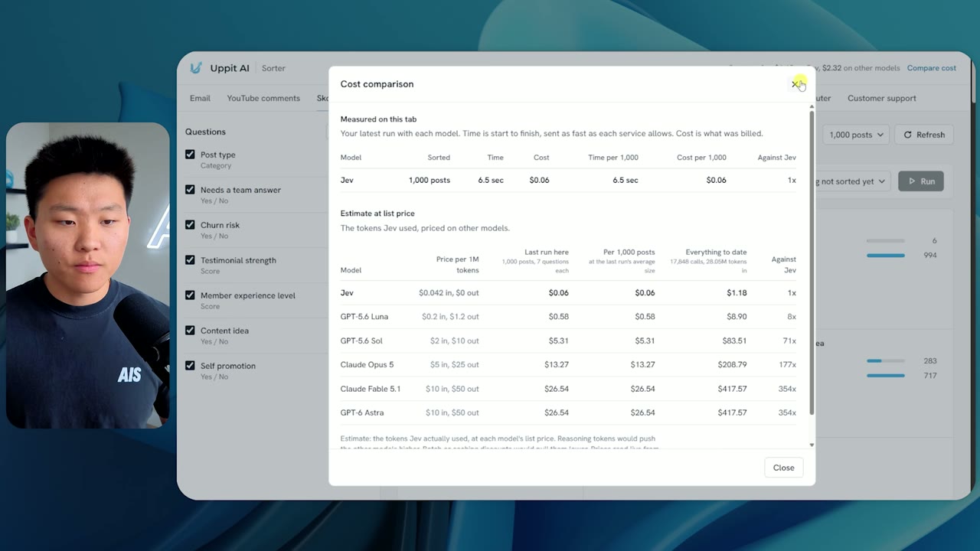Turn off the Self promotion checkbox
This screenshot has height=551, width=980.
click(190, 366)
